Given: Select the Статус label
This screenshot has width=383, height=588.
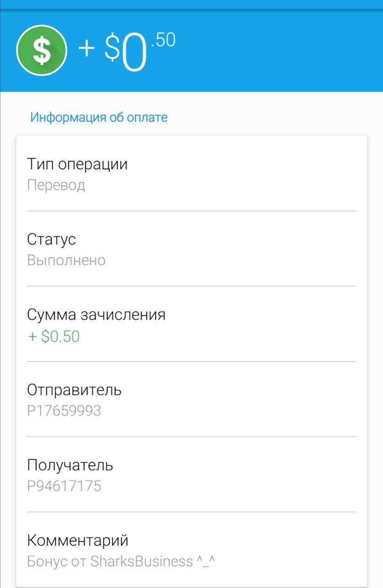Looking at the screenshot, I should click(x=51, y=239).
